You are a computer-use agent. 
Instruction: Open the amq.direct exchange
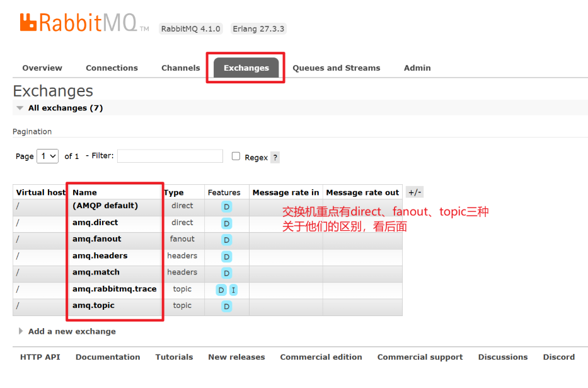pos(95,223)
